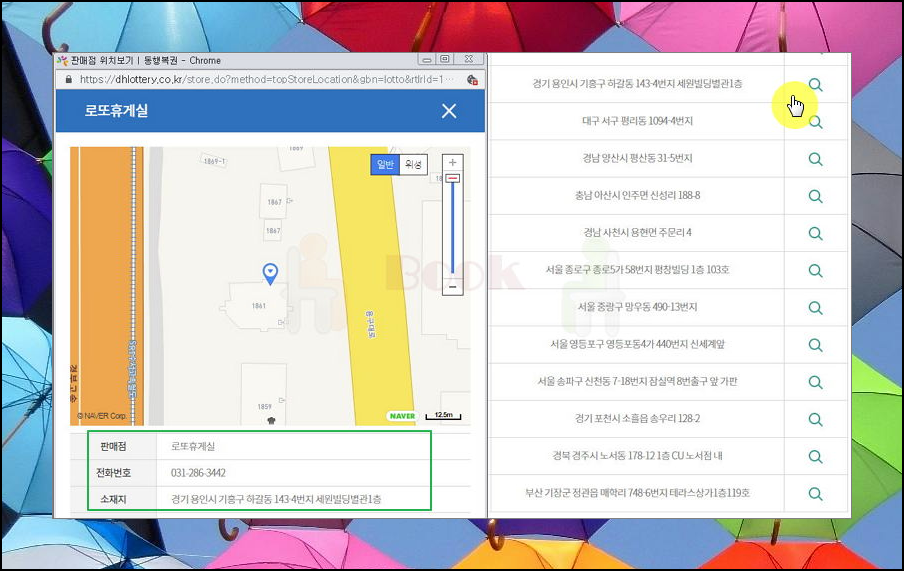
Task: Select address text 서울 중랑구 망우동 490-13번지
Action: [x=637, y=307]
